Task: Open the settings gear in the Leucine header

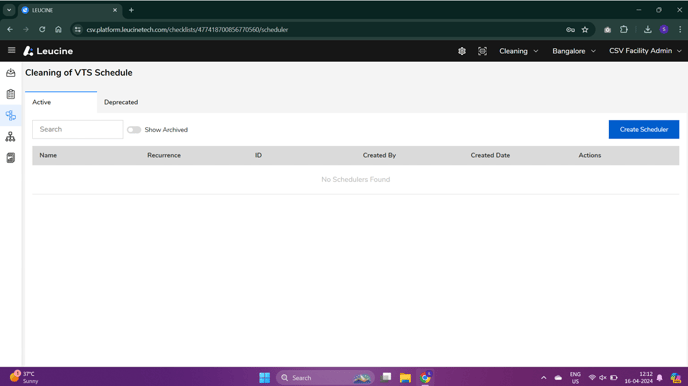Action: tap(462, 51)
